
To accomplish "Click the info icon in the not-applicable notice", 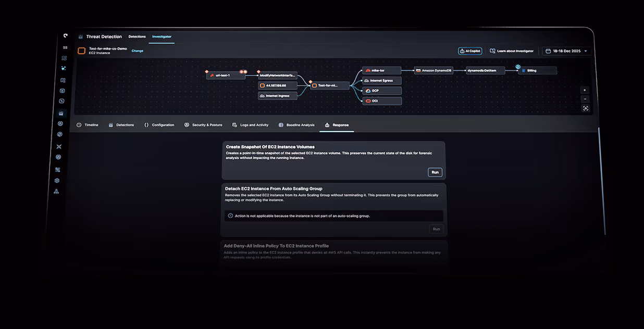I will [x=230, y=216].
